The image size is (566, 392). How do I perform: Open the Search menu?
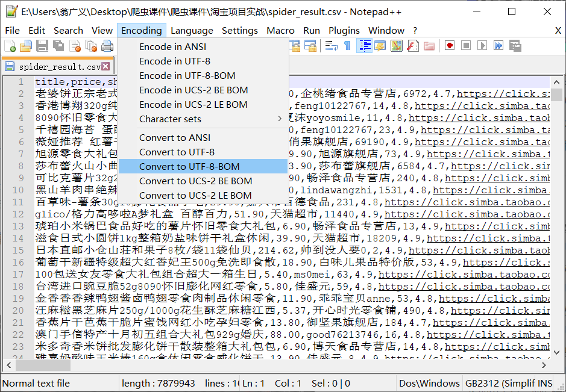[x=68, y=31]
